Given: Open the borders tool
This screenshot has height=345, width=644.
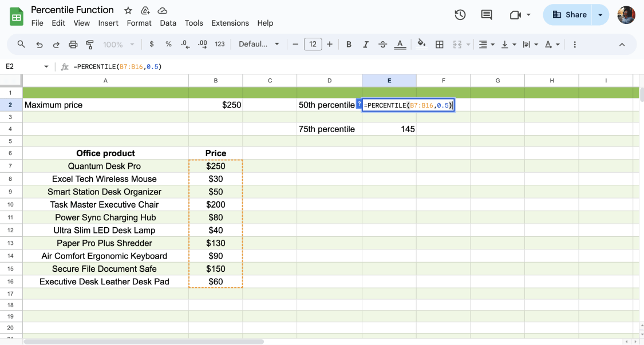Looking at the screenshot, I should pyautogui.click(x=439, y=44).
